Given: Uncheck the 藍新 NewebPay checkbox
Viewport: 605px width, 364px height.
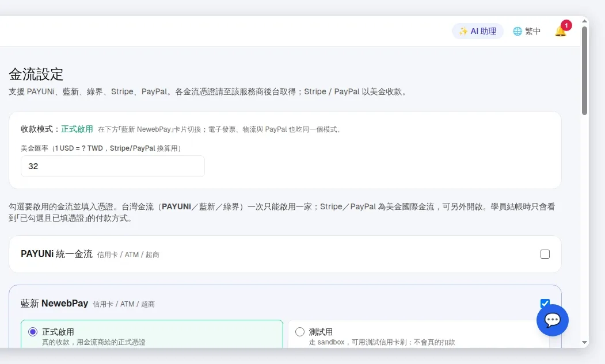Looking at the screenshot, I should [x=545, y=303].
